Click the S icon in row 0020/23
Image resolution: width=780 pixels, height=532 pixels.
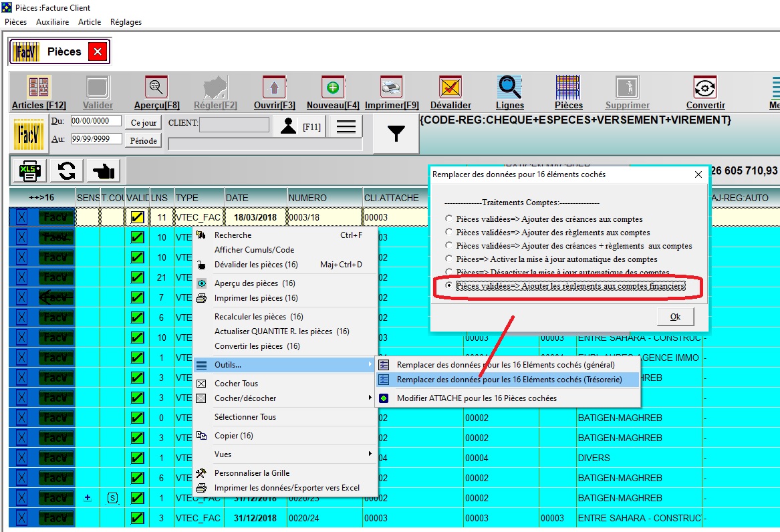pos(113,498)
